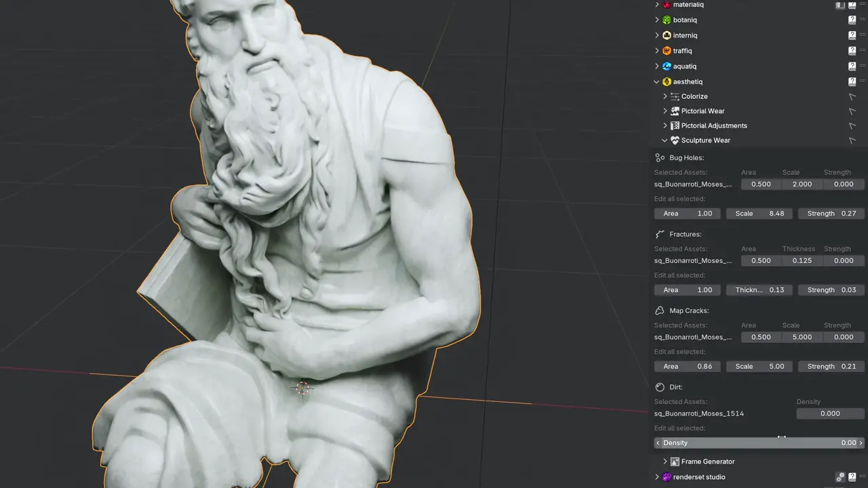Click Bug Holes asset Scale field 2.000

click(802, 184)
